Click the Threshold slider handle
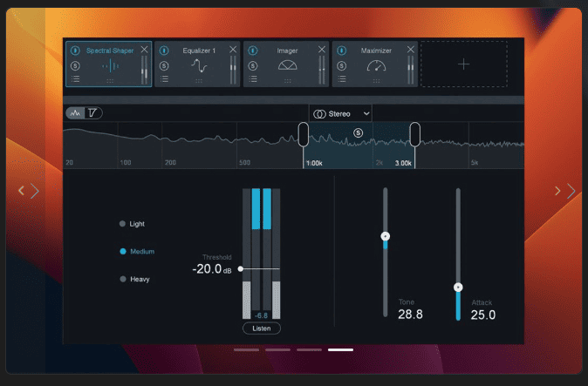This screenshot has width=588, height=386. (x=241, y=269)
